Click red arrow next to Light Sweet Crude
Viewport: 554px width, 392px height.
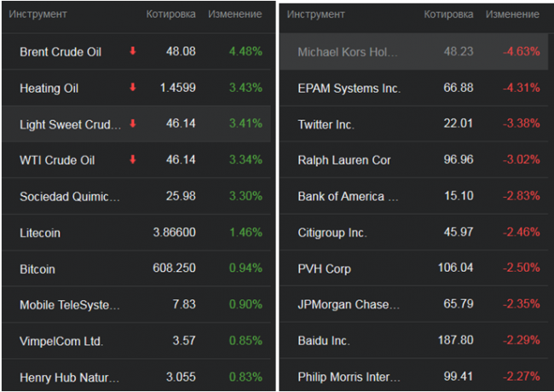coord(133,124)
